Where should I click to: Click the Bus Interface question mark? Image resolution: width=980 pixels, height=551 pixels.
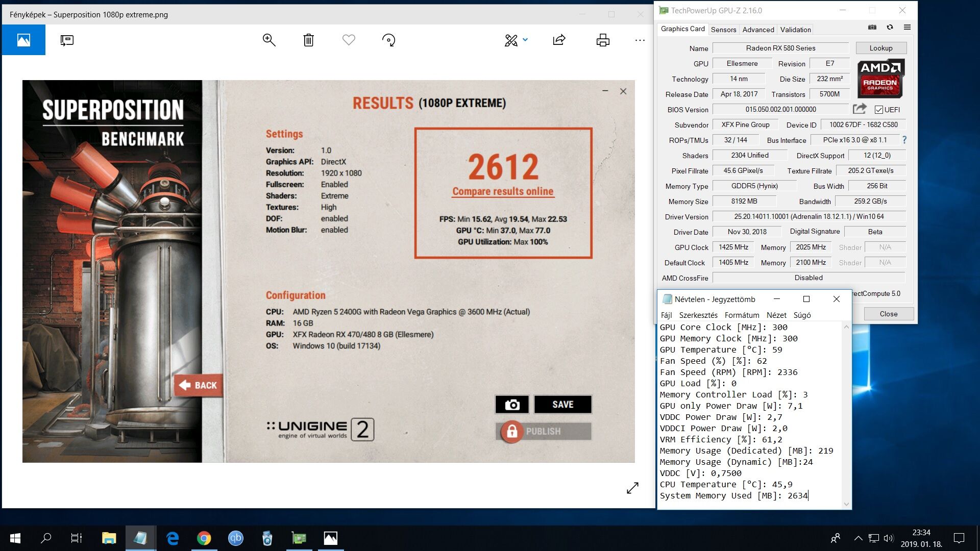pyautogui.click(x=904, y=140)
